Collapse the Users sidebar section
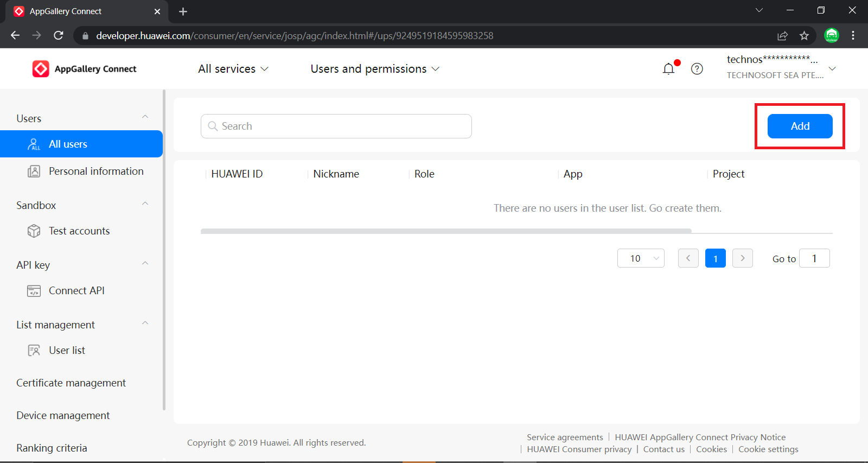868x463 pixels. (145, 117)
